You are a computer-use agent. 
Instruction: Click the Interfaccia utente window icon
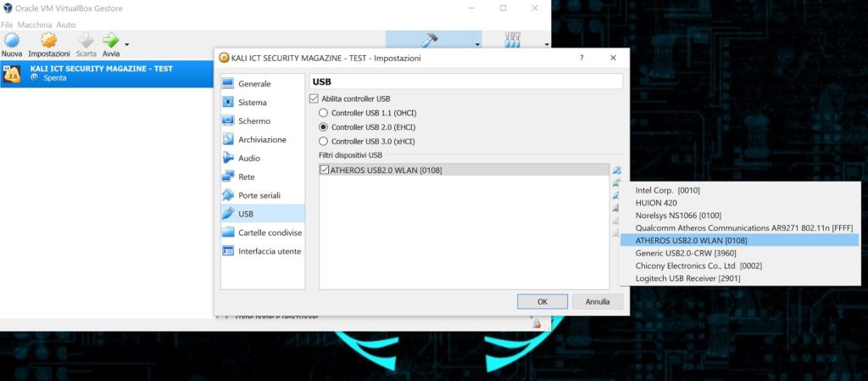pos(228,251)
